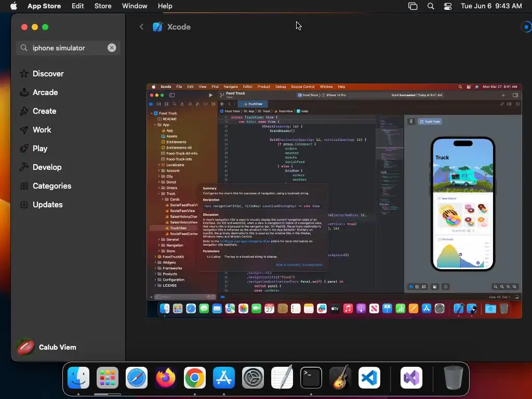Launch GarageBand from the Dock

[340, 378]
